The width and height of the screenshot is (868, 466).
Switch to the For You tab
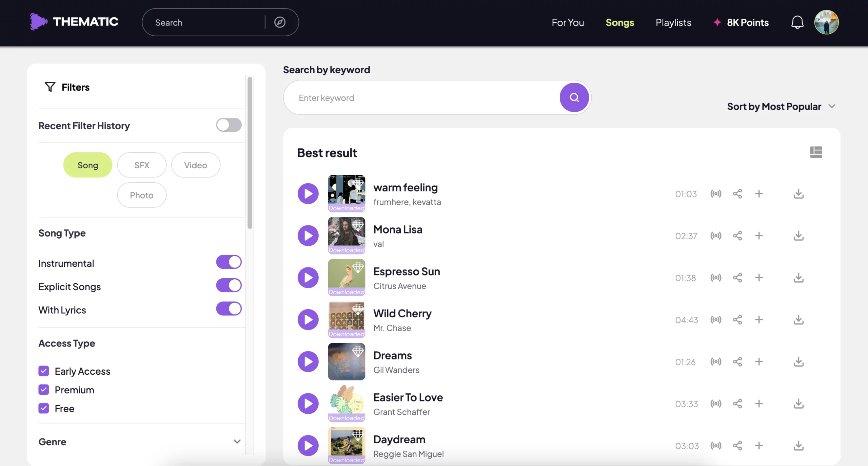click(568, 22)
